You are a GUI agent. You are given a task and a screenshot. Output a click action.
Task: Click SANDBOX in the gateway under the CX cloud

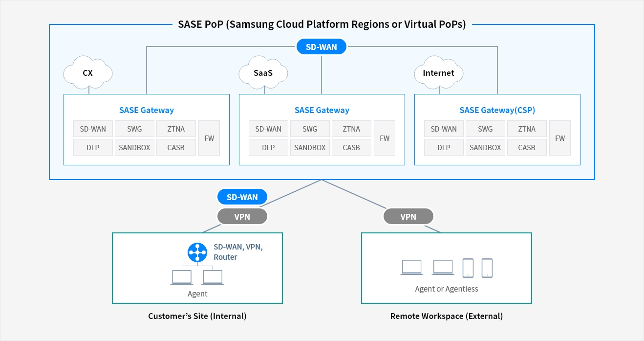[x=134, y=147]
